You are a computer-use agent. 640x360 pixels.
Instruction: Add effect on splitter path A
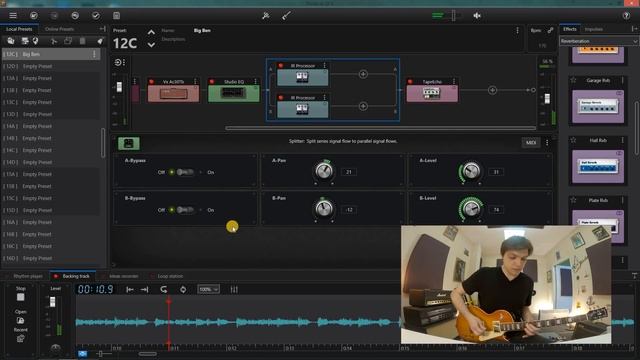click(363, 74)
